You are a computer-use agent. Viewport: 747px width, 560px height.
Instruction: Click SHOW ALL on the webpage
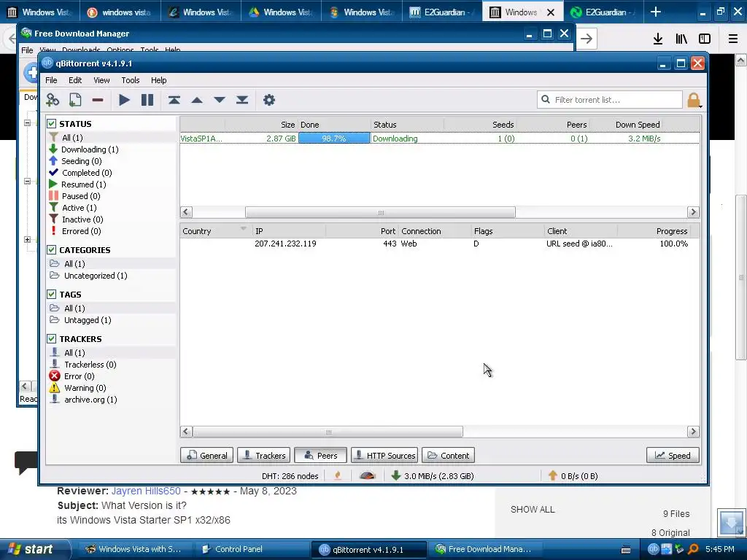[x=533, y=510]
